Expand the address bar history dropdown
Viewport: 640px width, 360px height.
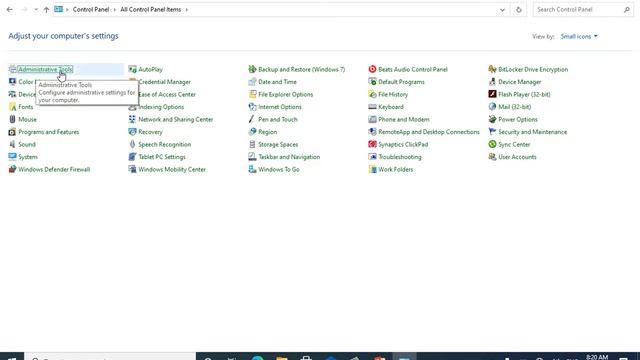tap(502, 10)
